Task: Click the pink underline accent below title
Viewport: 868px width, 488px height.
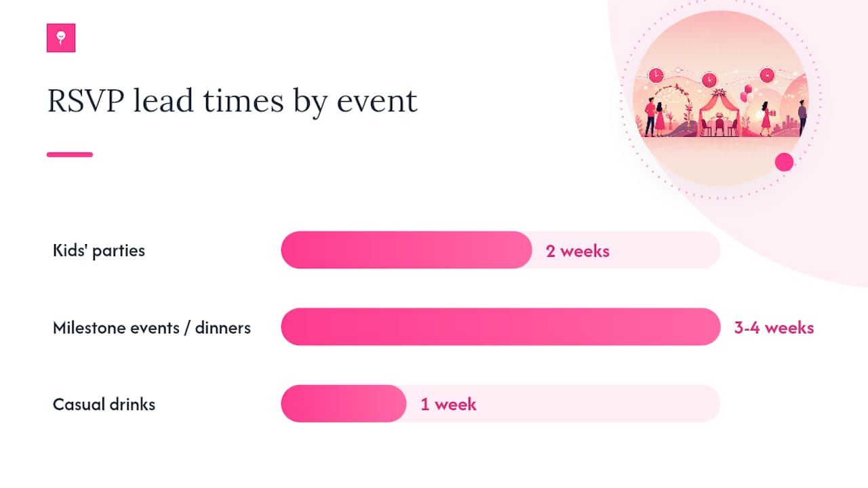Action: [x=70, y=155]
